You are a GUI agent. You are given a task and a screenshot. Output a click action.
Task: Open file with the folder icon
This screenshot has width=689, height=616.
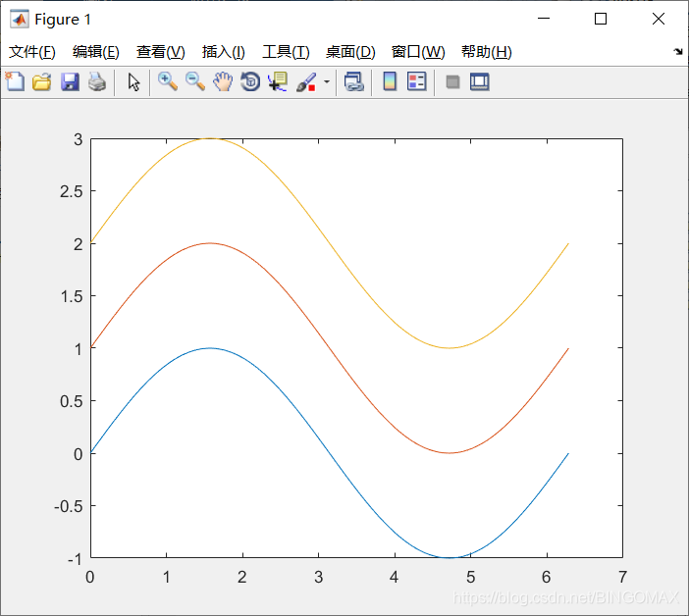(x=42, y=82)
